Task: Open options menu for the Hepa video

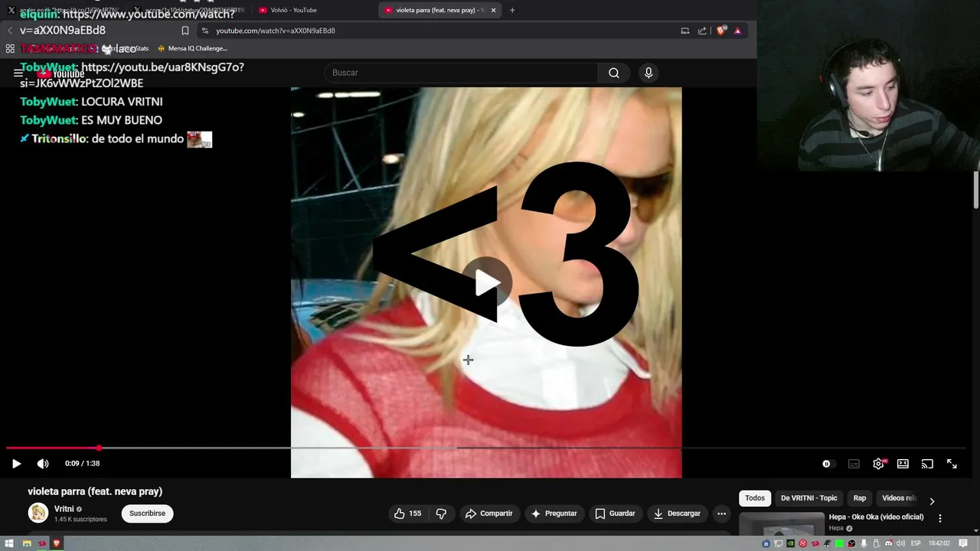Action: coord(940,518)
